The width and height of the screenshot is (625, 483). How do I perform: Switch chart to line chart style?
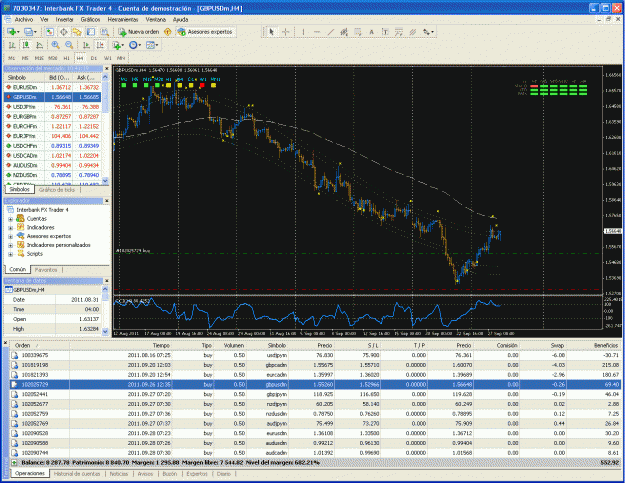pyautogui.click(x=39, y=45)
